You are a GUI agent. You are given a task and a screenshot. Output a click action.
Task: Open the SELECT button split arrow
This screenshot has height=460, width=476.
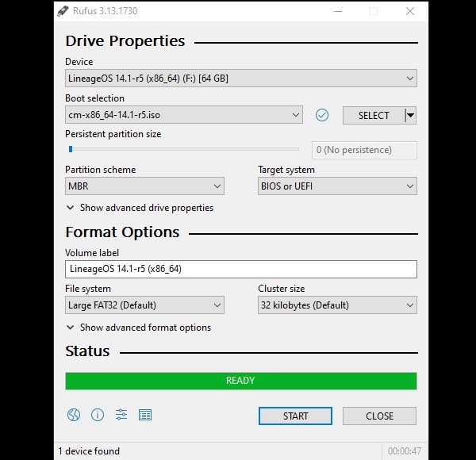[411, 115]
